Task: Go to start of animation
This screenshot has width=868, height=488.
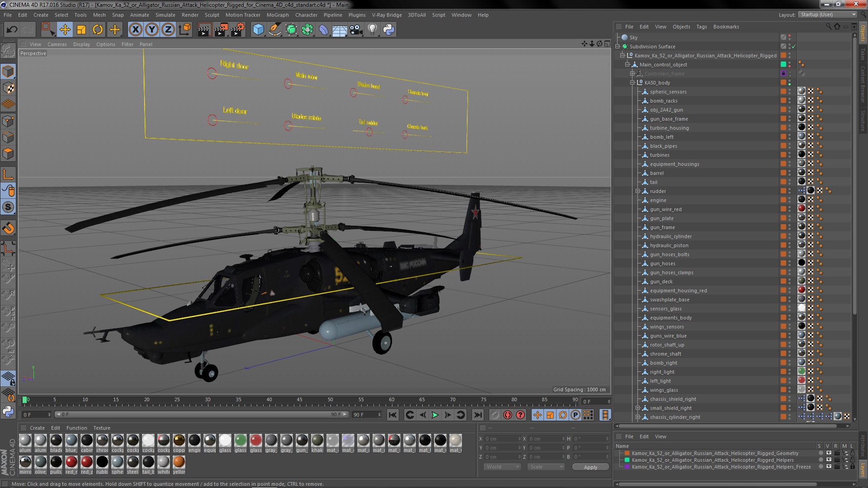Action: [x=393, y=415]
